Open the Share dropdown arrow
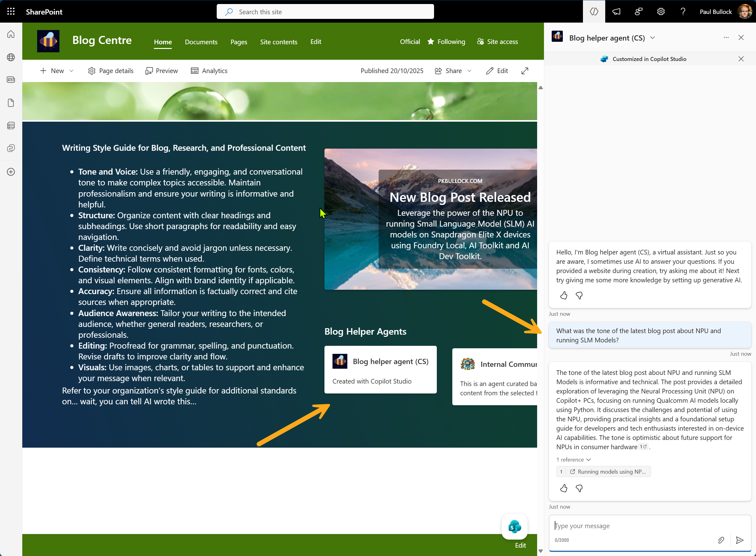 tap(469, 71)
